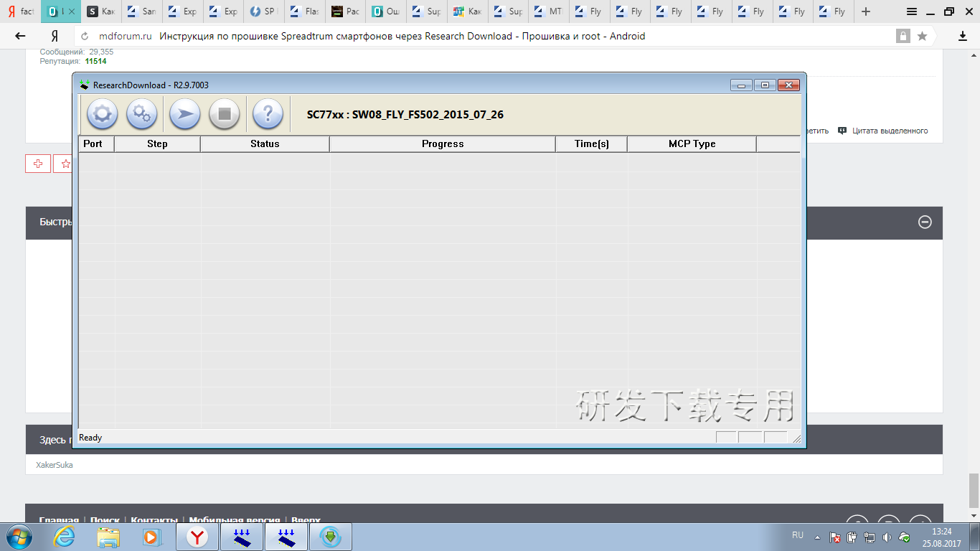Collapse the quick reply section with the minus icon
The image size is (980, 551).
pos(925,222)
